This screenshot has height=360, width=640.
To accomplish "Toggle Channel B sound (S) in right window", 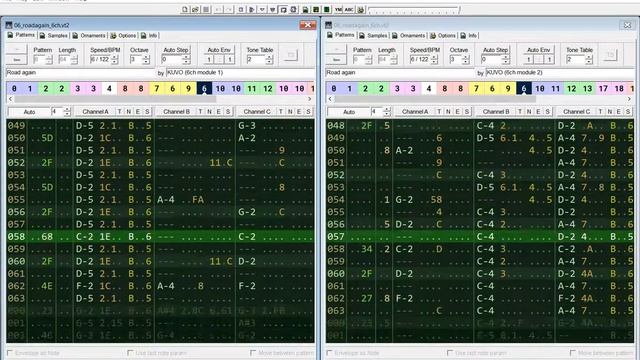I will pyautogui.click(x=547, y=111).
